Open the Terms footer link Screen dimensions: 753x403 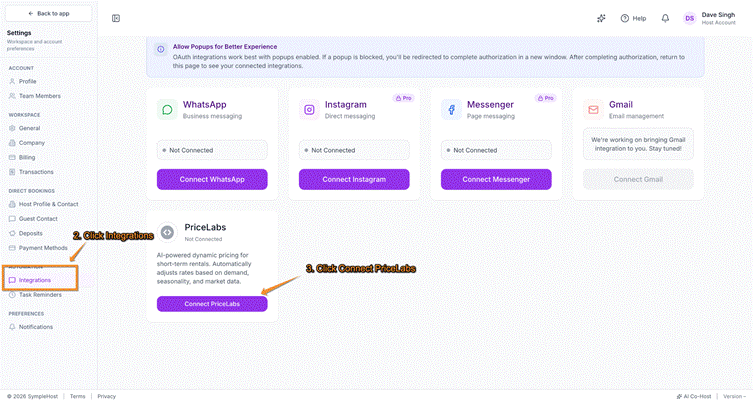coord(77,396)
